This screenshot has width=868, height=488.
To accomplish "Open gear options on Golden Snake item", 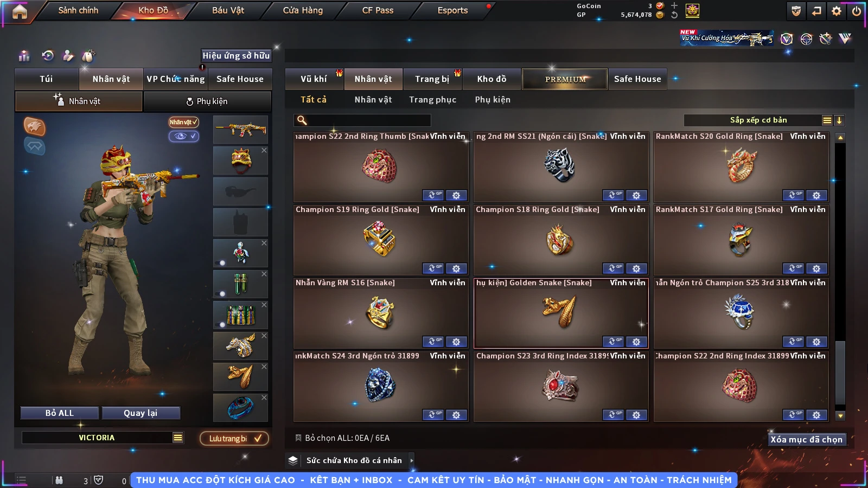I will click(636, 342).
